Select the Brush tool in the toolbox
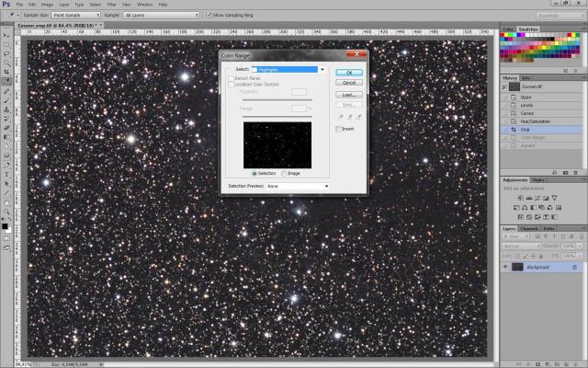This screenshot has height=368, width=588. [6, 99]
